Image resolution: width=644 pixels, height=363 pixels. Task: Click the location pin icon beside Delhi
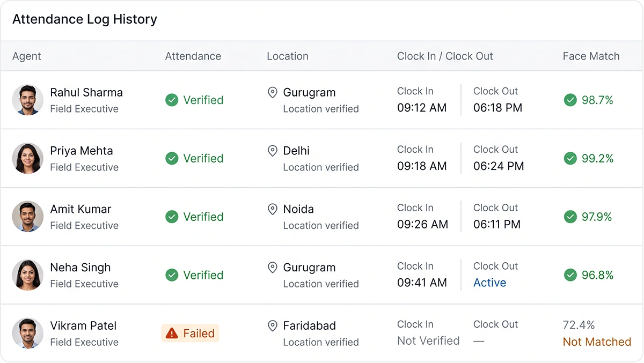273,151
